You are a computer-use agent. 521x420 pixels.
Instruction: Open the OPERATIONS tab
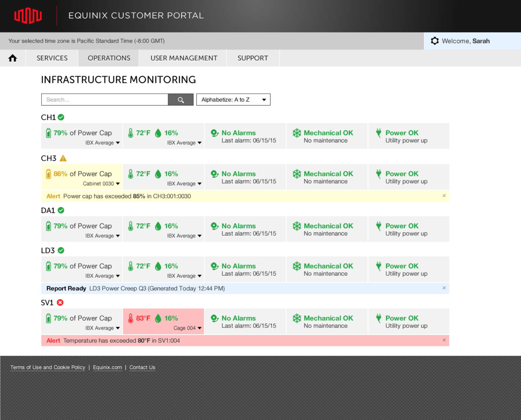click(109, 58)
